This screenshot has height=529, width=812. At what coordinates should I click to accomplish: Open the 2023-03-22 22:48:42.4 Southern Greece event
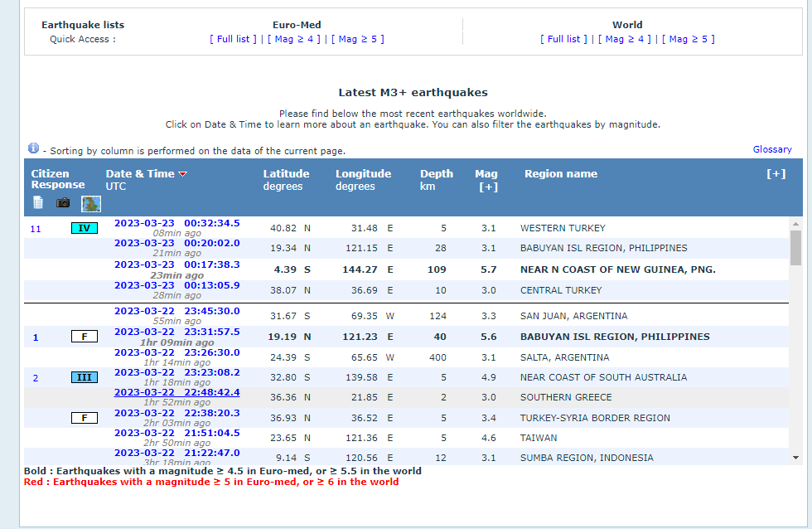176,392
